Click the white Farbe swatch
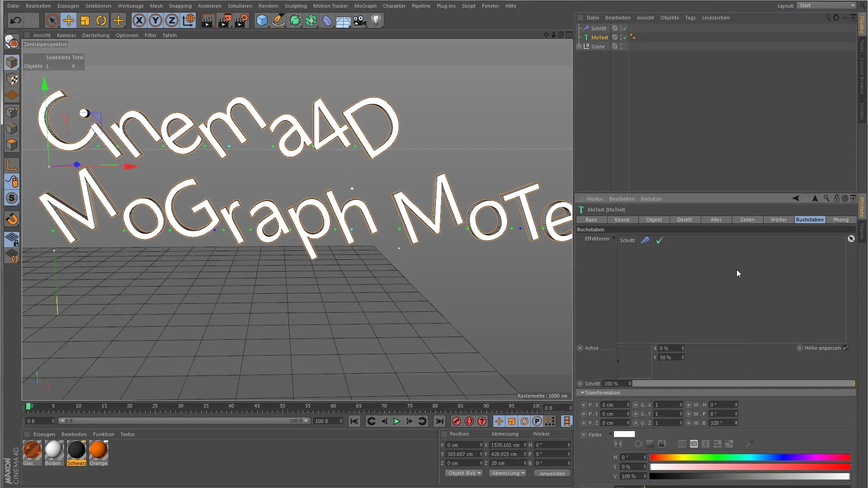868x488 pixels. (x=624, y=434)
